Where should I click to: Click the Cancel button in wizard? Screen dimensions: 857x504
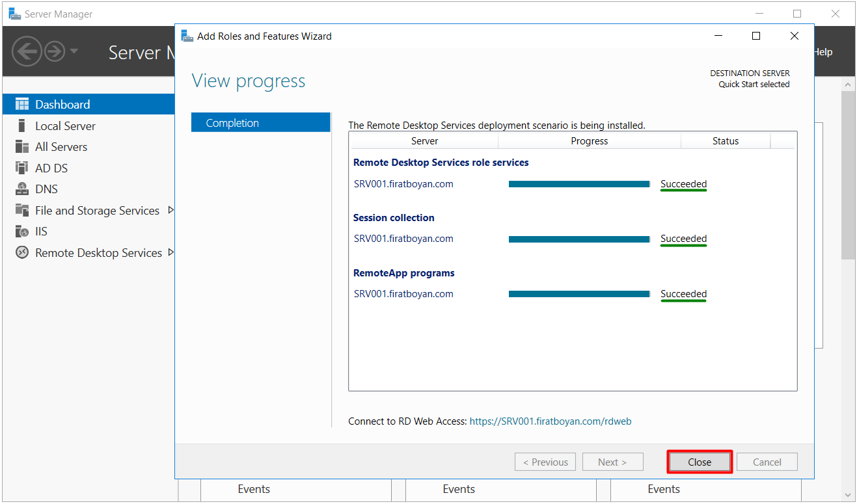(767, 462)
